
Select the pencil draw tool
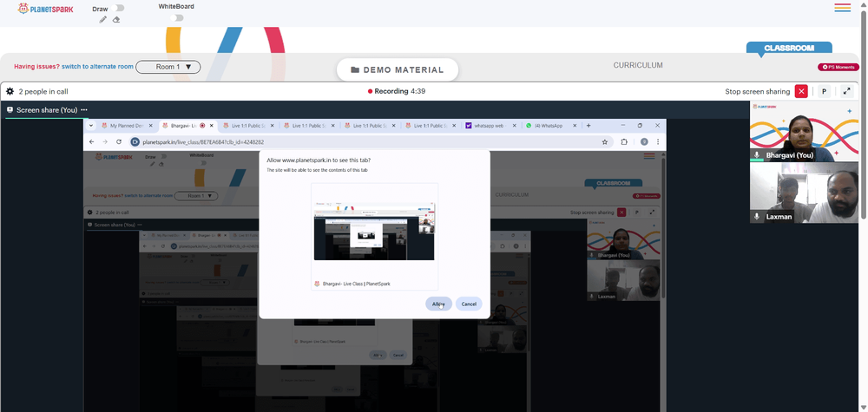103,19
